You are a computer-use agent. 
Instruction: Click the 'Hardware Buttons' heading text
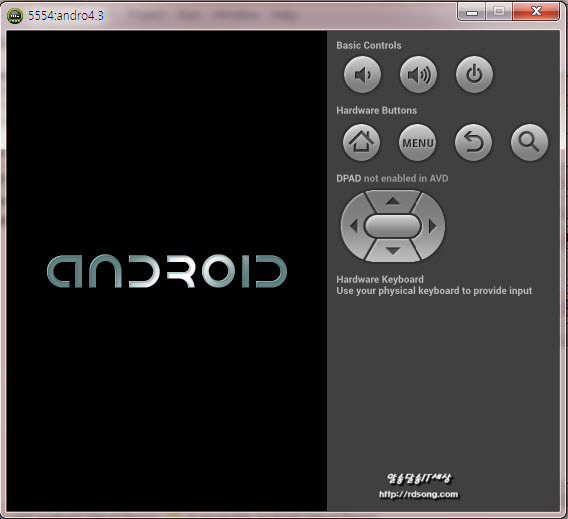pos(376,110)
